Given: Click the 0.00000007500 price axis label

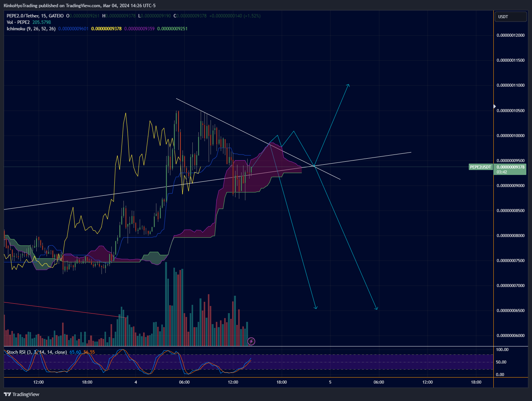Looking at the screenshot, I should tap(510, 261).
